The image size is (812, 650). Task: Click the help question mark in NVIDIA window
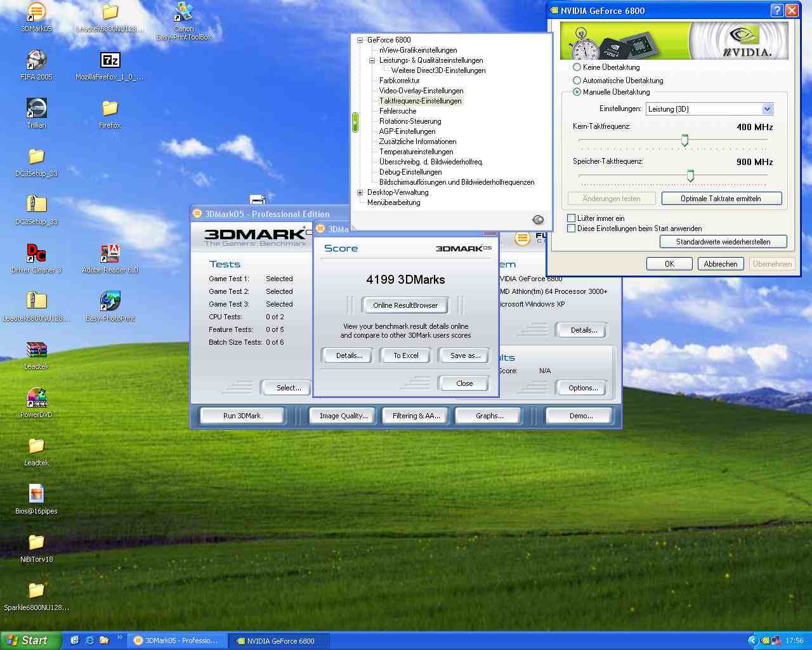777,10
